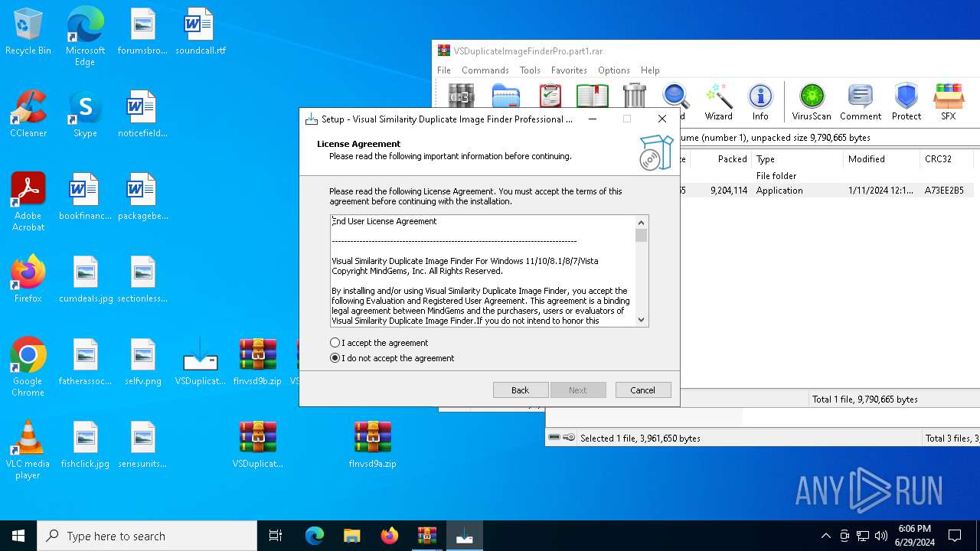Open WinRAR Help menu
Viewport: 980px width, 551px height.
pos(650,70)
